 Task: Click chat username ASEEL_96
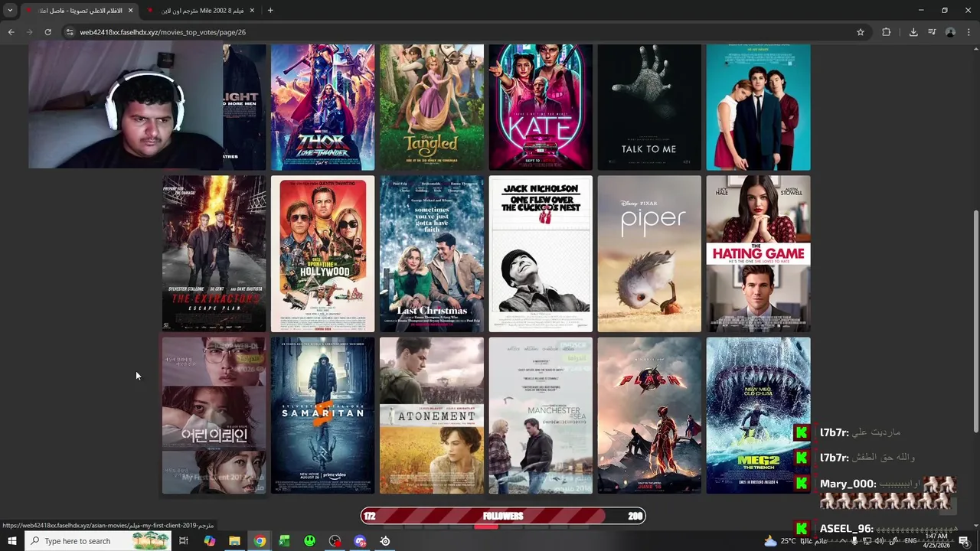point(847,529)
